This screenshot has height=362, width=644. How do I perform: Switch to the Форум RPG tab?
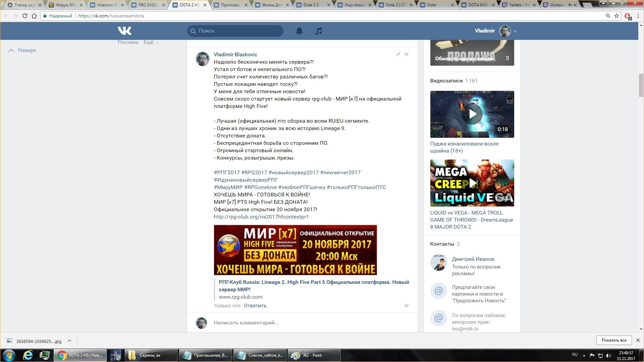(66, 5)
